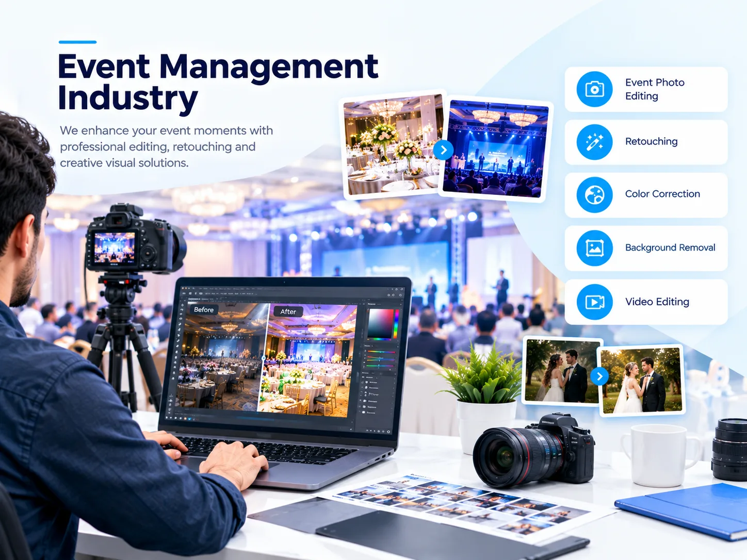Click the "Color Correction" label
747x560 pixels.
[x=662, y=194]
